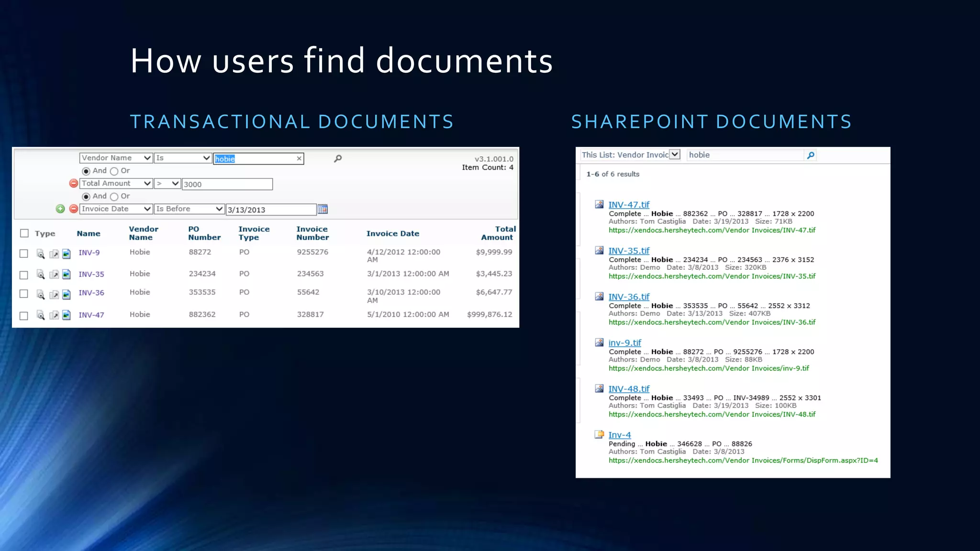Remove the Invoice Date filter row
Image resolution: width=980 pixels, height=551 pixels.
pyautogui.click(x=74, y=209)
